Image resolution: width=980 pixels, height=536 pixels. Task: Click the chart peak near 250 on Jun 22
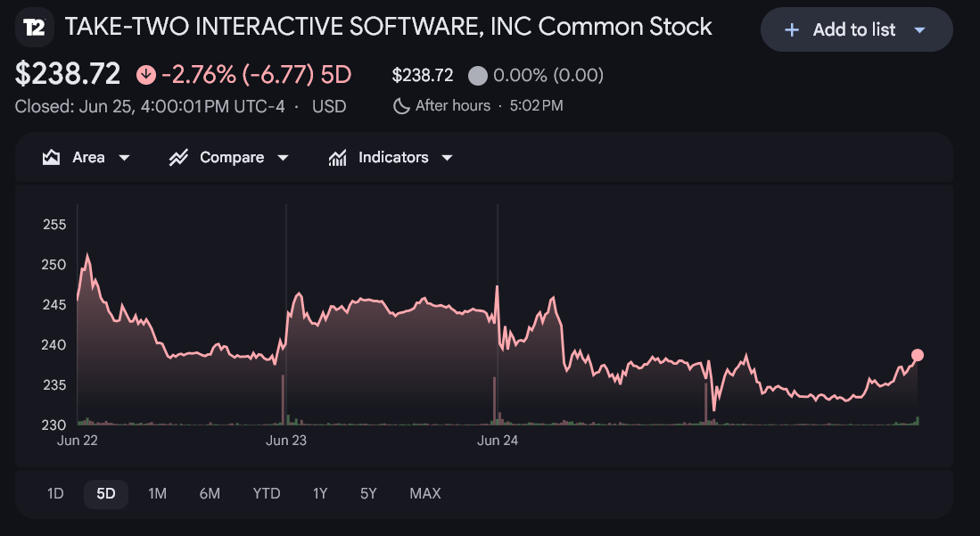pyautogui.click(x=86, y=254)
